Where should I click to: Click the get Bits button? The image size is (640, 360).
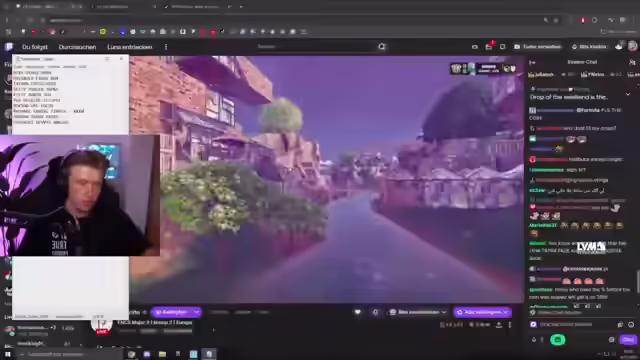pyautogui.click(x=589, y=47)
